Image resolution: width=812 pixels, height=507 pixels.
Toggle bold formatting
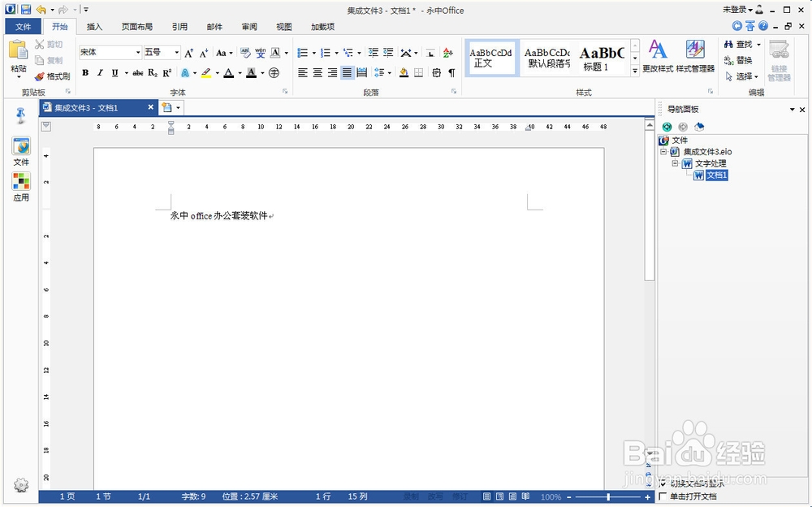(85, 73)
